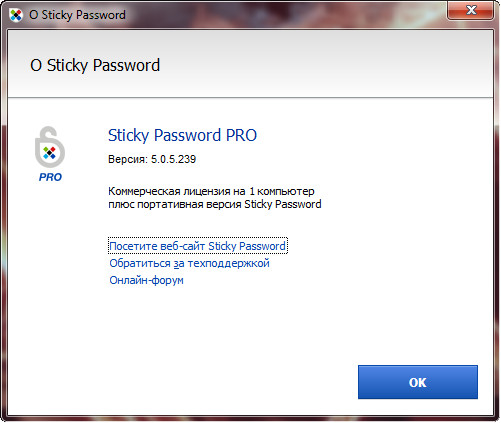Click the Sticky Password icon in title bar
Screen dimensions: 501x423
click(x=15, y=15)
